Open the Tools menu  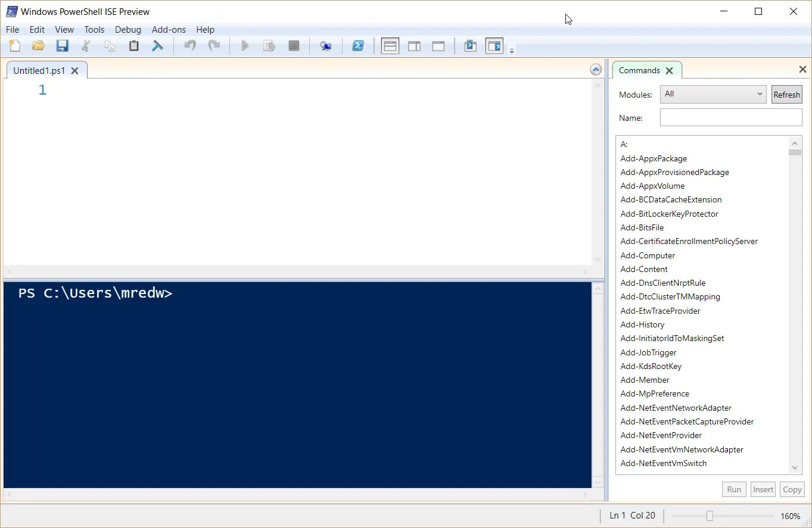point(94,29)
